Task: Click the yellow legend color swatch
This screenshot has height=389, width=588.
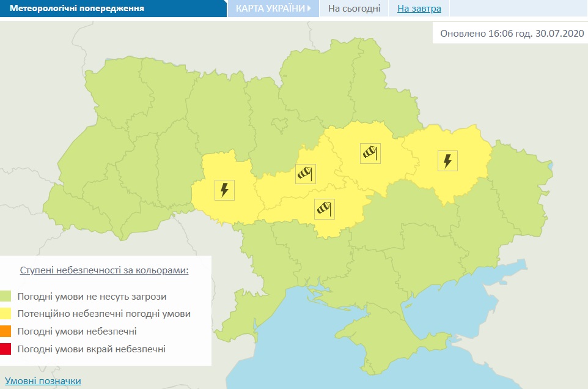Action: tap(7, 314)
